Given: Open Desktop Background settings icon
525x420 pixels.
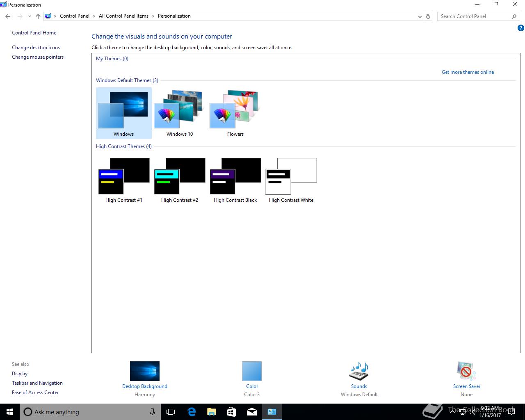Looking at the screenshot, I should 145,371.
